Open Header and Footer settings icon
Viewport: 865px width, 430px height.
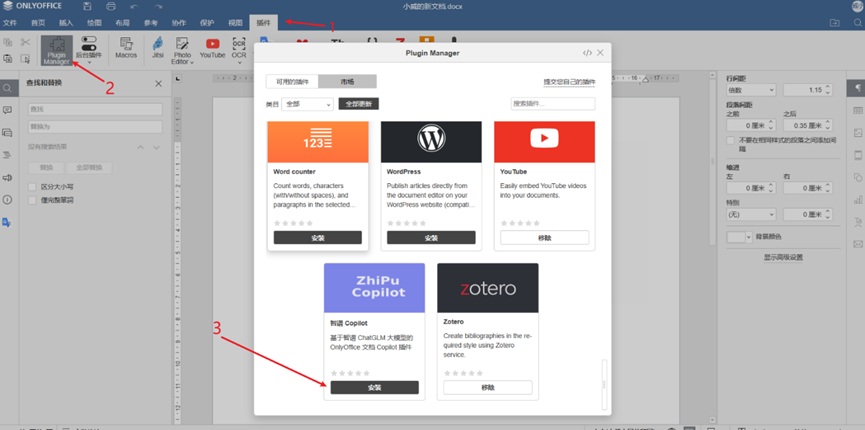[857, 155]
